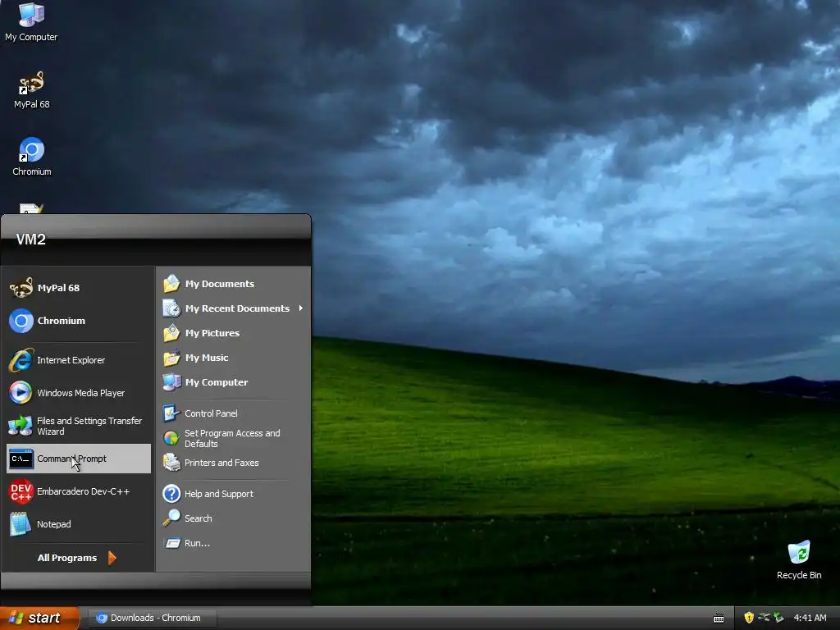Click the Search magnifier icon

tap(171, 518)
